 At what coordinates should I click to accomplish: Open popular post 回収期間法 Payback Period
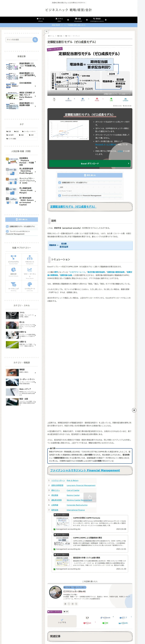(x=22, y=162)
